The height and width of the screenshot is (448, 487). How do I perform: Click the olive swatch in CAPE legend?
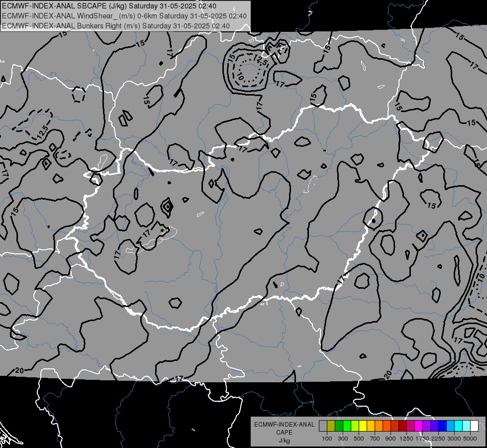pyautogui.click(x=331, y=426)
